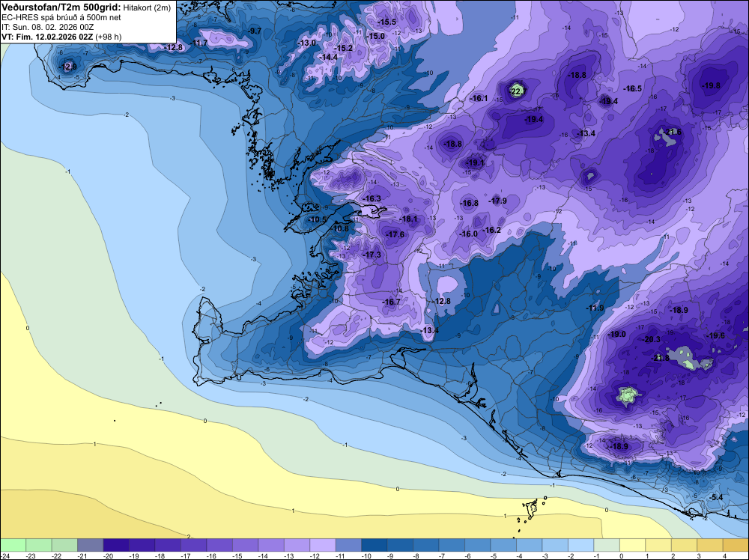Click the -19.8 temperature value
Viewport: 749px width, 560px height.
coord(711,86)
